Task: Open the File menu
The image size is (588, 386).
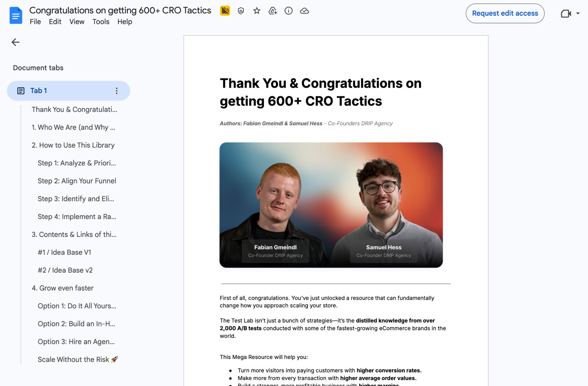Action: pos(35,22)
